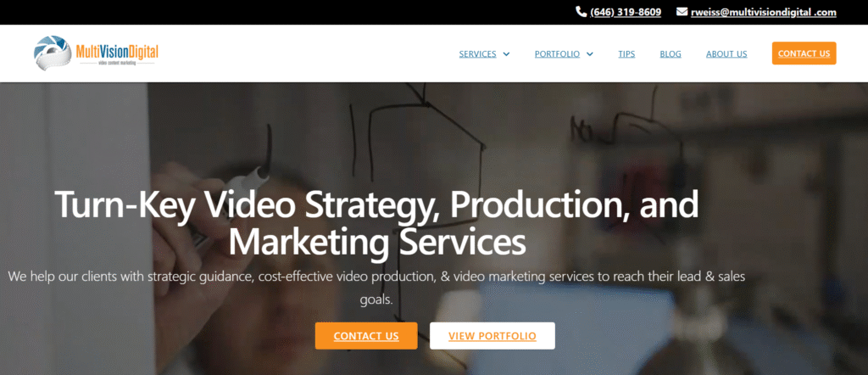Visit the Blog page

(670, 53)
